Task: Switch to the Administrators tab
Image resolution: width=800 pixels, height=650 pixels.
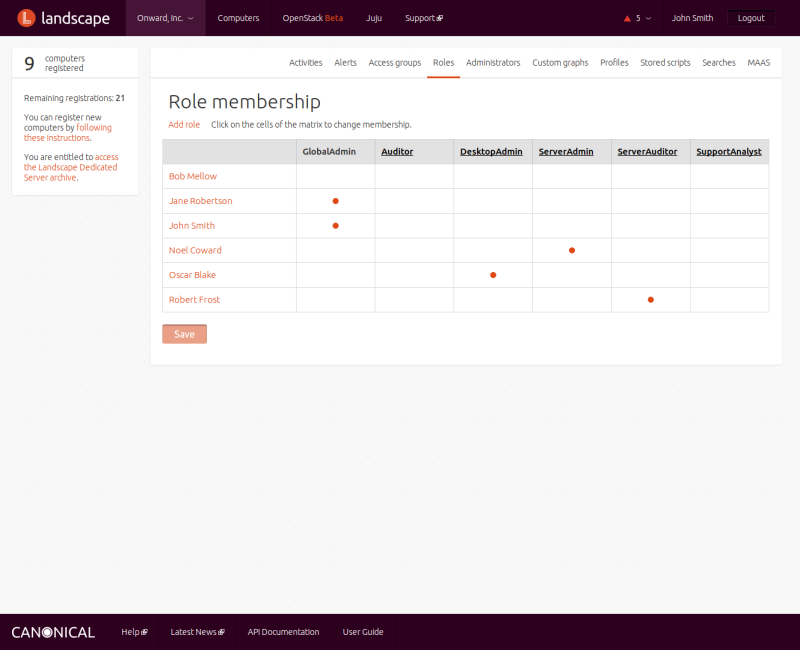Action: pos(493,62)
